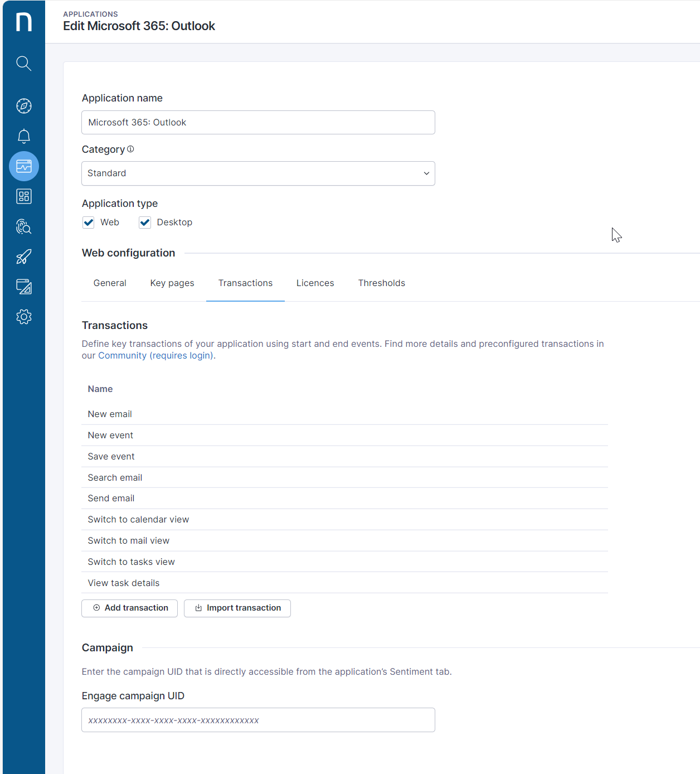Open the search icon in sidebar
700x774 pixels.
(24, 64)
